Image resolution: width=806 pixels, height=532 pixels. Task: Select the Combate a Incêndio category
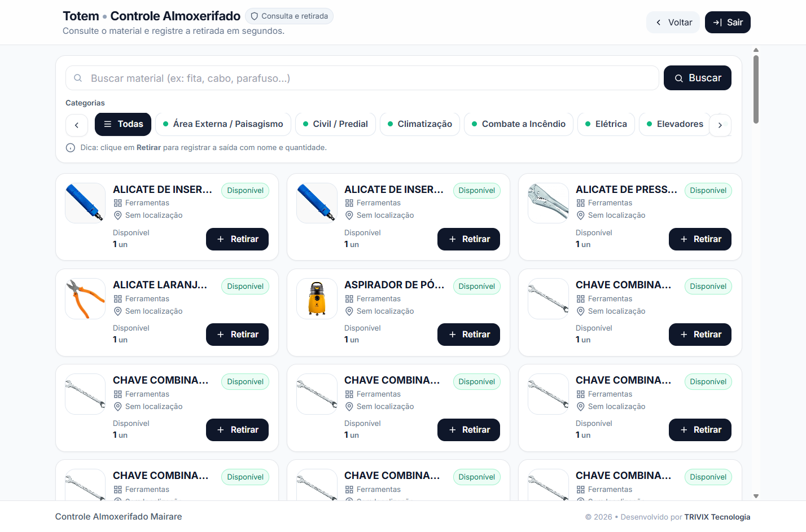click(x=518, y=124)
